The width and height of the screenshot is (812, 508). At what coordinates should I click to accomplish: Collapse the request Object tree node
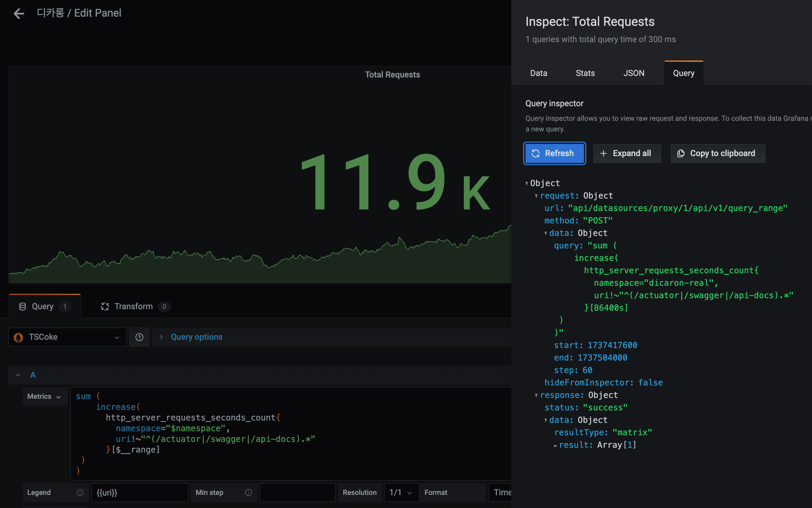pyautogui.click(x=536, y=196)
